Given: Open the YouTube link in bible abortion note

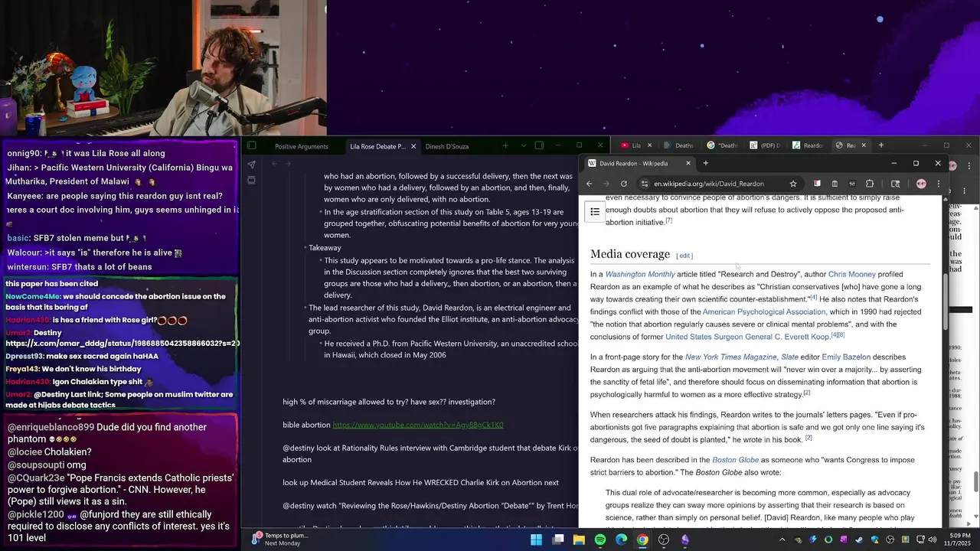Looking at the screenshot, I should [x=417, y=425].
